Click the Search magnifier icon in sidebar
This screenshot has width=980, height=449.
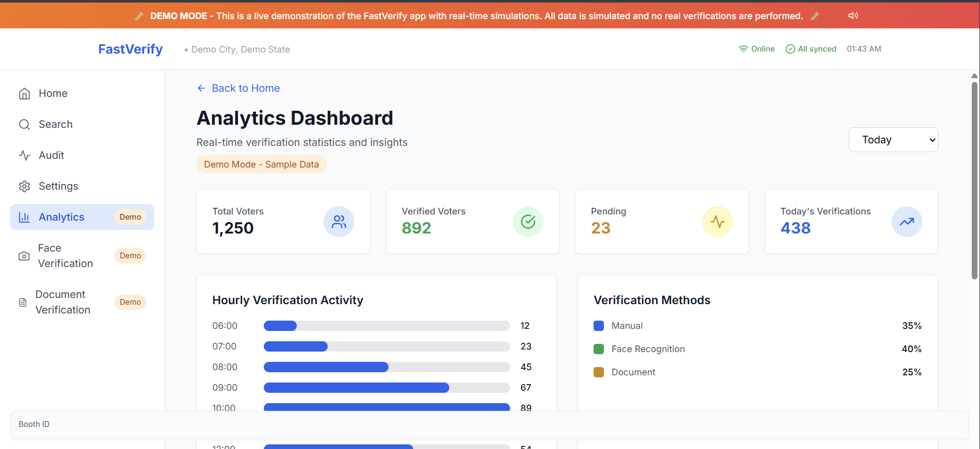click(24, 124)
